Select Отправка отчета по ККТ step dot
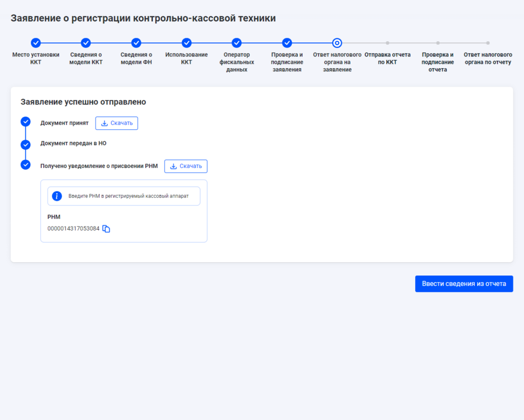Image resolution: width=524 pixels, height=420 pixels. click(387, 43)
